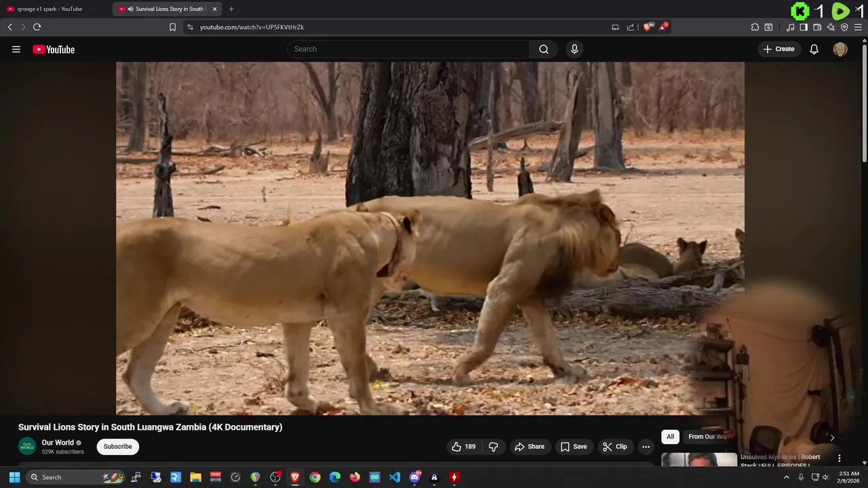This screenshot has height=488, width=868.
Task: Open Unsolved Mysteries video thumbnail
Action: (x=699, y=460)
